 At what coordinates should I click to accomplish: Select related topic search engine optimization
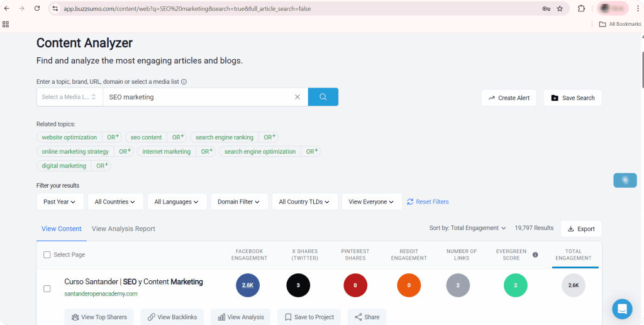tap(260, 152)
